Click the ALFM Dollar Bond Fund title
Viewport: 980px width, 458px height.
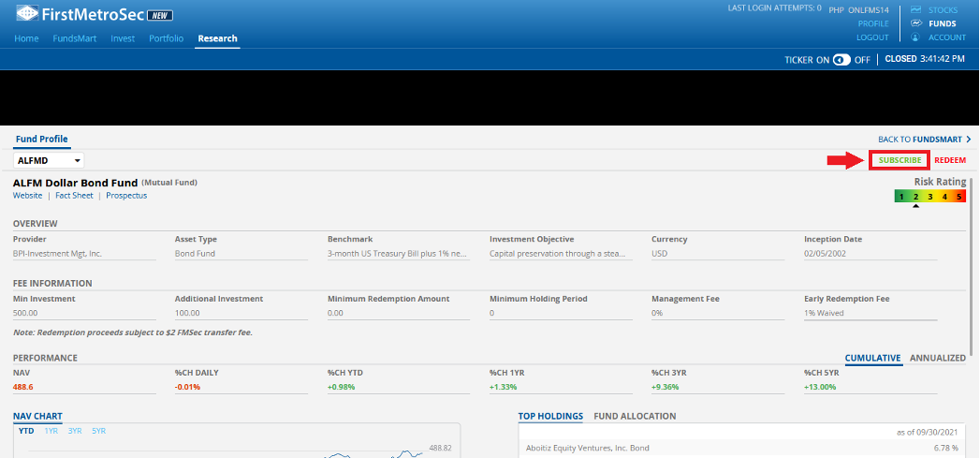(75, 183)
